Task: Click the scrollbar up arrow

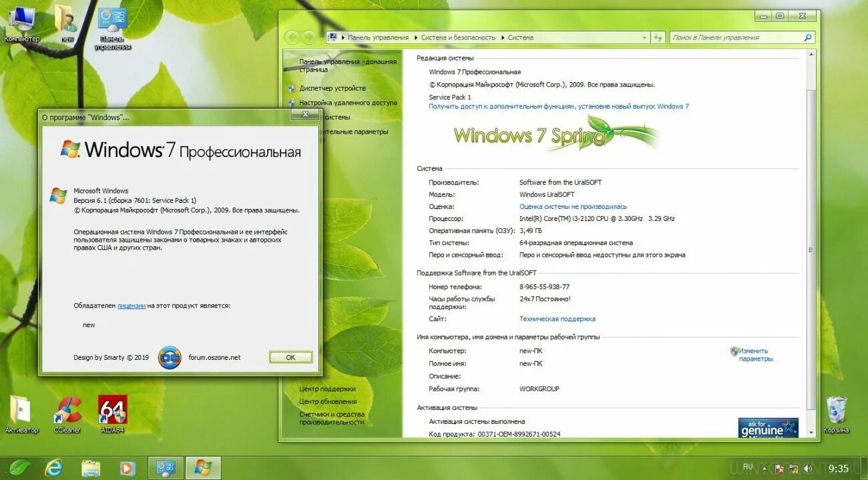Action: click(x=811, y=55)
